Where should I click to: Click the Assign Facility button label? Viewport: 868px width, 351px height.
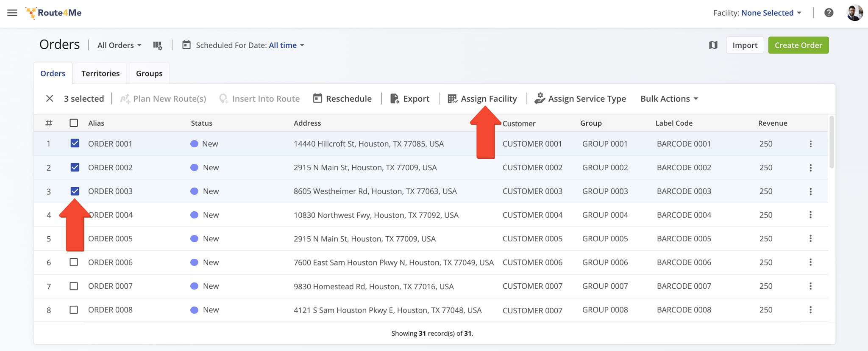489,99
